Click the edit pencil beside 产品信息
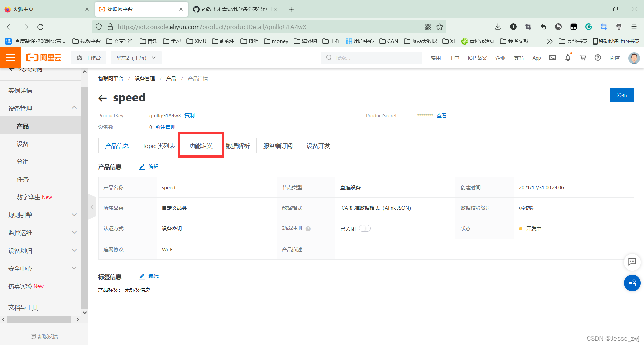Screen dimensions: 644x345 tap(142, 167)
